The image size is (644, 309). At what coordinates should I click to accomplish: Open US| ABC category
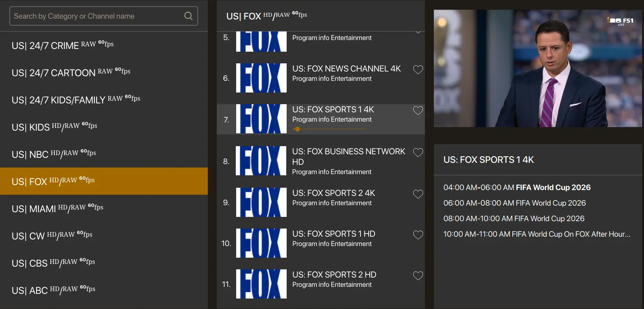pyautogui.click(x=104, y=290)
